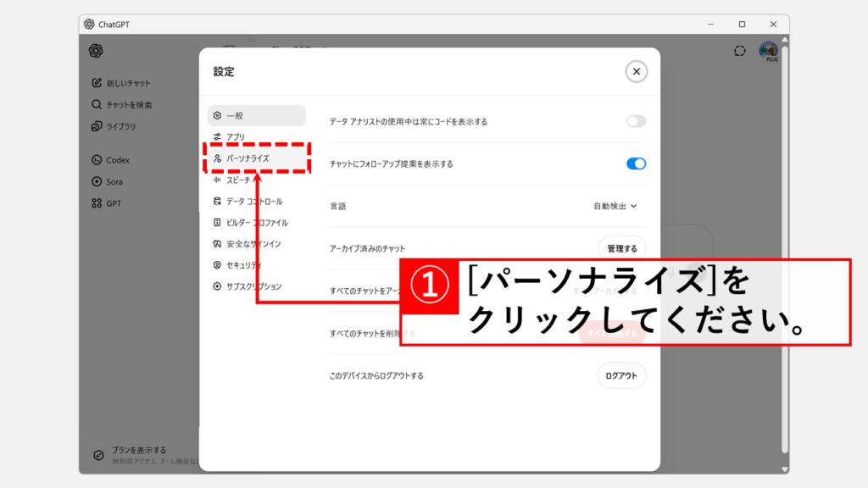This screenshot has width=868, height=488.
Task: Maximize the ChatGPT window
Action: click(x=742, y=25)
